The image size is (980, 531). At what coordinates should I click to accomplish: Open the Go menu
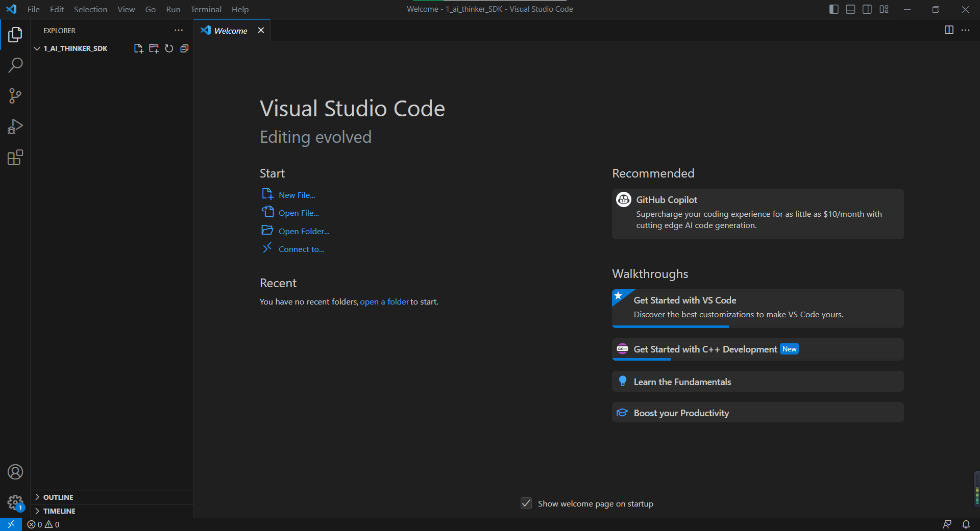coord(151,9)
